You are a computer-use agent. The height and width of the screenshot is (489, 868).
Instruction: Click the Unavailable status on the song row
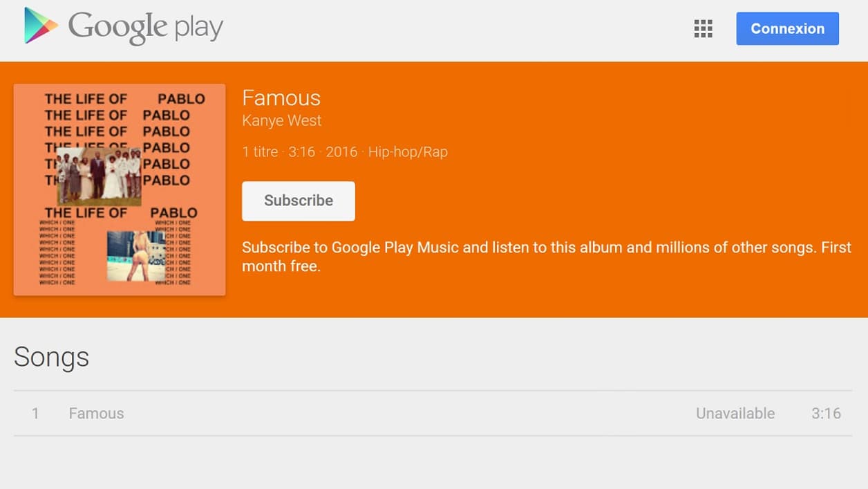coord(735,414)
